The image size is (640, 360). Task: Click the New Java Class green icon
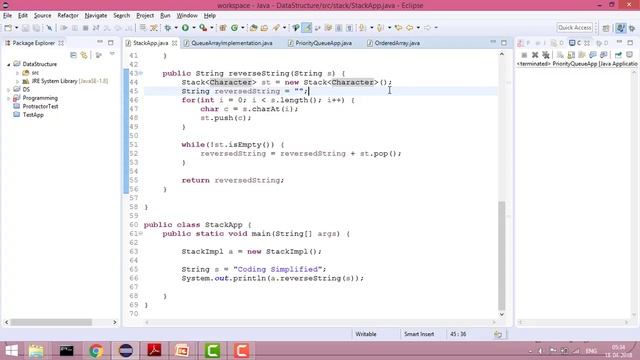235,28
